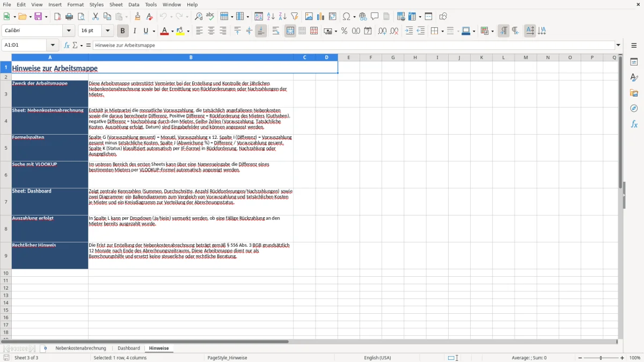This screenshot has height=362, width=644.
Task: Open the Sheet menu
Action: point(116,4)
